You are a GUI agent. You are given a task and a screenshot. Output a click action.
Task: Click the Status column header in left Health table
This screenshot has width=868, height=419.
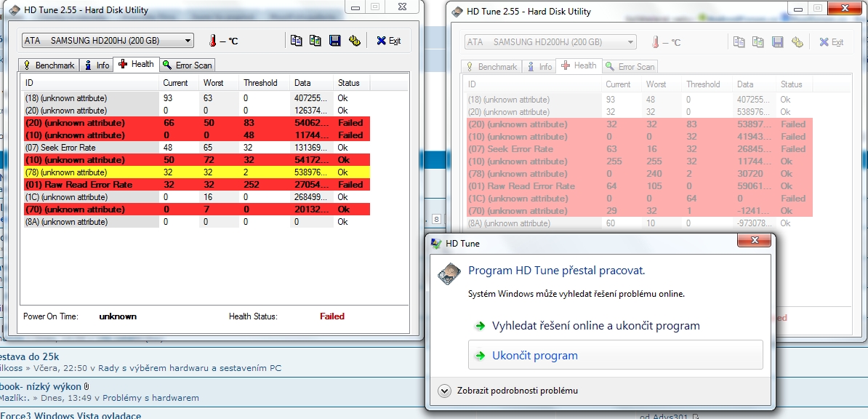pos(352,83)
